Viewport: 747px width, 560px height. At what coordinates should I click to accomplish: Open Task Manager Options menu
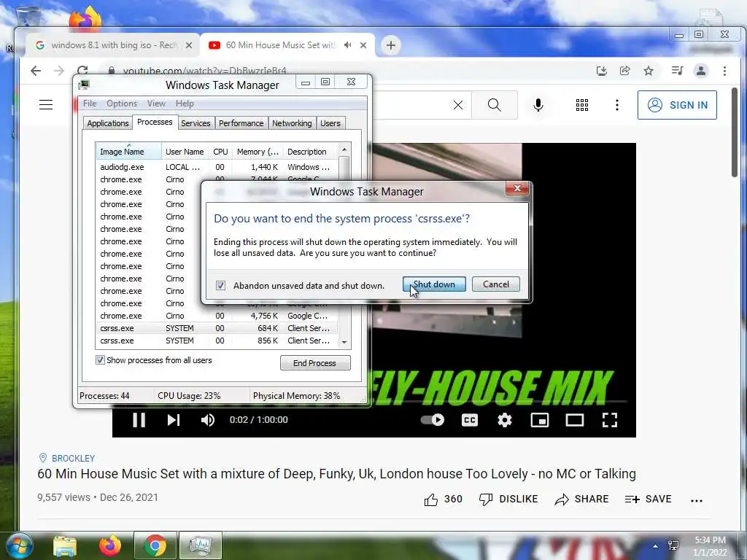122,104
